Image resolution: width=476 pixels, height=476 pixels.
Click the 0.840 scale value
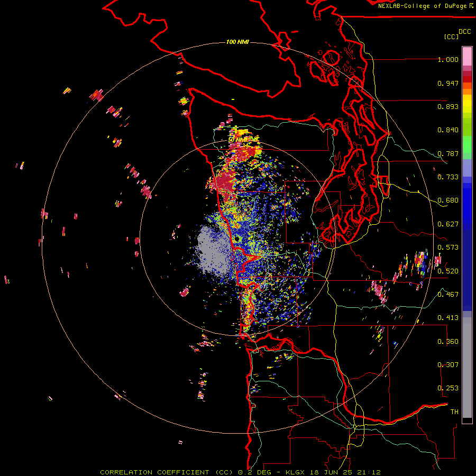pyautogui.click(x=448, y=130)
